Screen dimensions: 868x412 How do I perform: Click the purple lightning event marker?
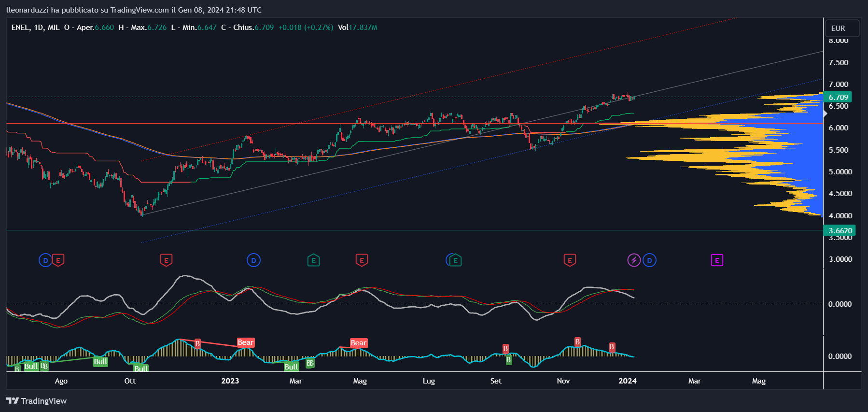(634, 261)
